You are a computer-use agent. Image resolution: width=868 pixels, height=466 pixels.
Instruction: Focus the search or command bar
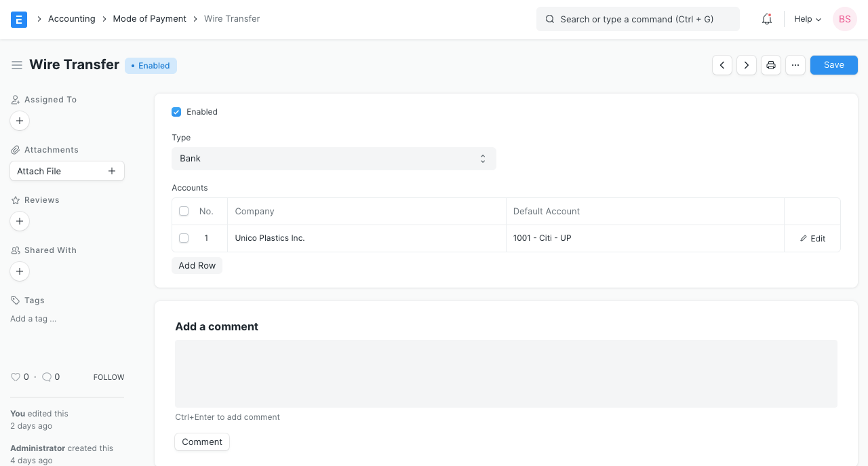tap(637, 19)
